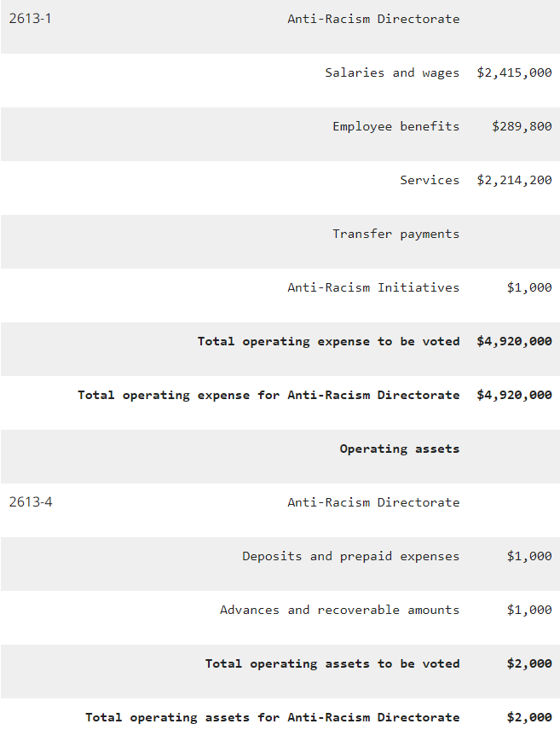Click the $2,415,000 salaries amount

point(514,72)
